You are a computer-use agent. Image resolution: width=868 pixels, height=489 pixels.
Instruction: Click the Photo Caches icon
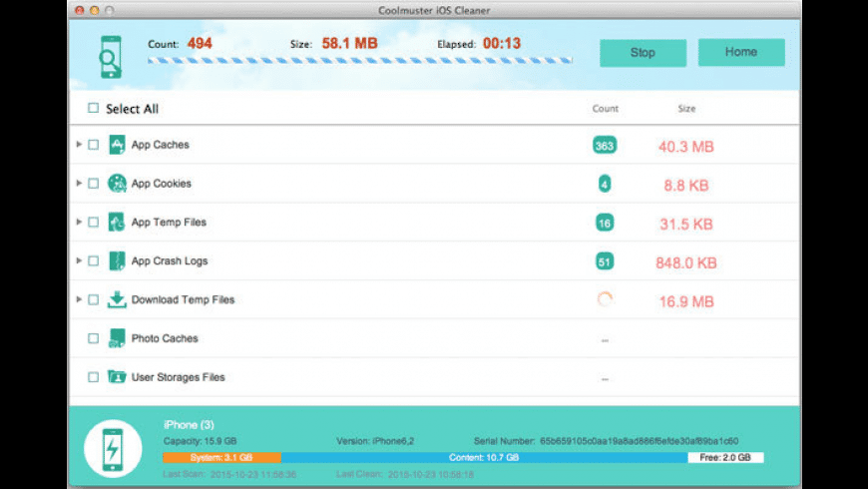(x=117, y=338)
